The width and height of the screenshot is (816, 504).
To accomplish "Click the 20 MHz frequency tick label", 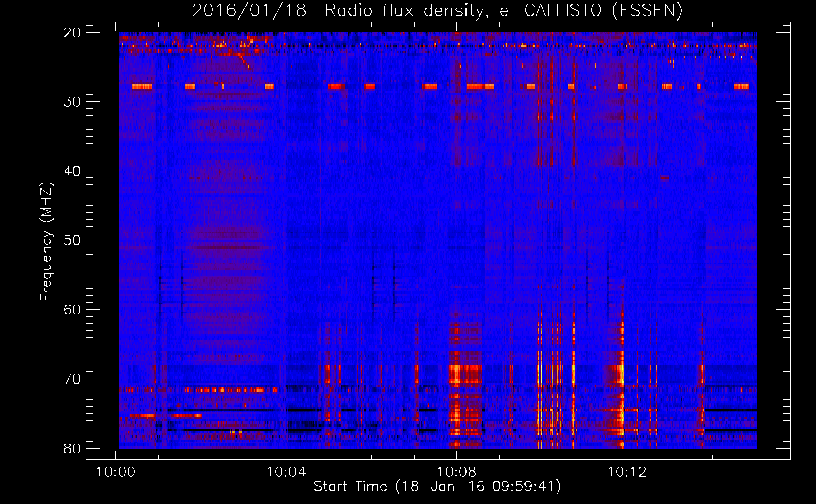I will 72,32.
